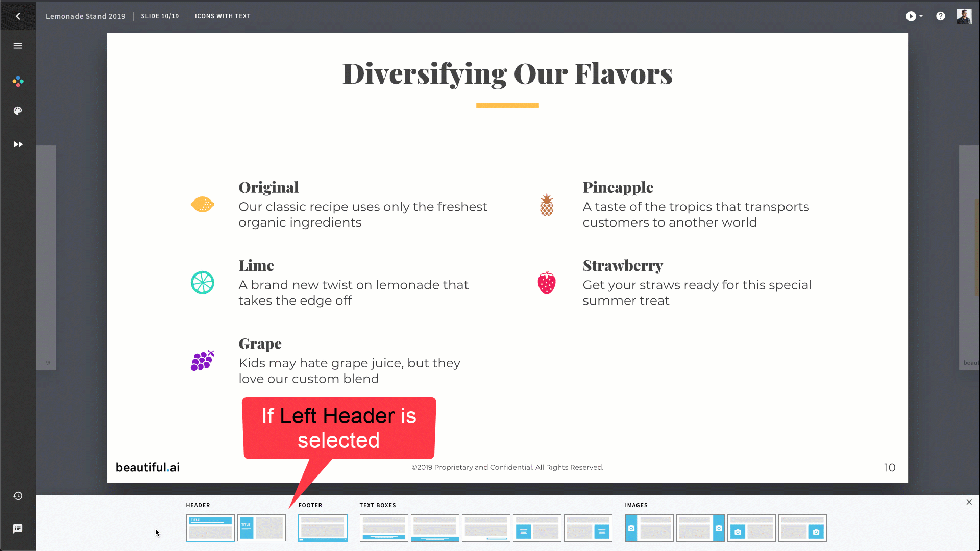Screen dimensions: 980x551
Task: Click the beautiful.ai logo link
Action: coord(148,467)
